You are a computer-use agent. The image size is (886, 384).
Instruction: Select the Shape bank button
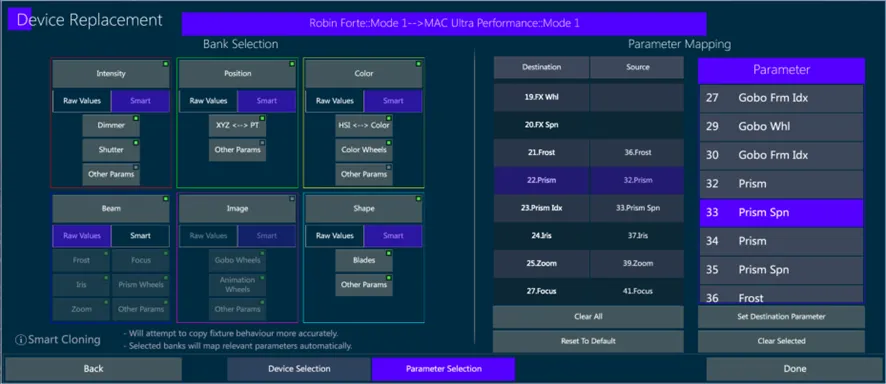[x=364, y=208]
